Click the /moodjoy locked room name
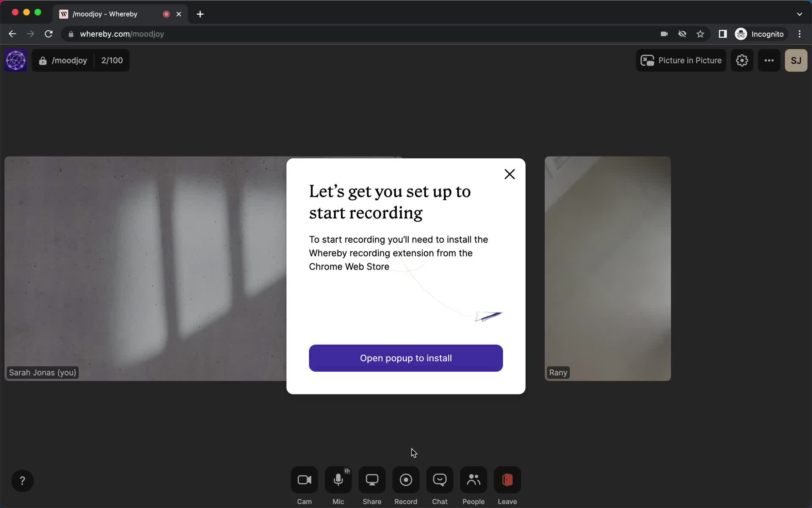This screenshot has height=508, width=812. (x=63, y=61)
